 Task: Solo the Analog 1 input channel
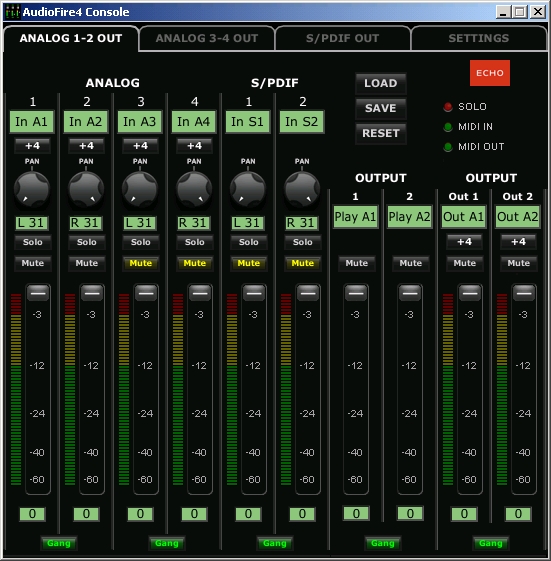(x=33, y=242)
